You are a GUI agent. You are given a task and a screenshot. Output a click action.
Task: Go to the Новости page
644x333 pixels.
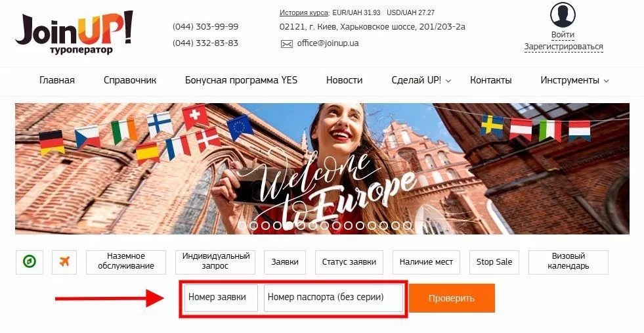(344, 80)
